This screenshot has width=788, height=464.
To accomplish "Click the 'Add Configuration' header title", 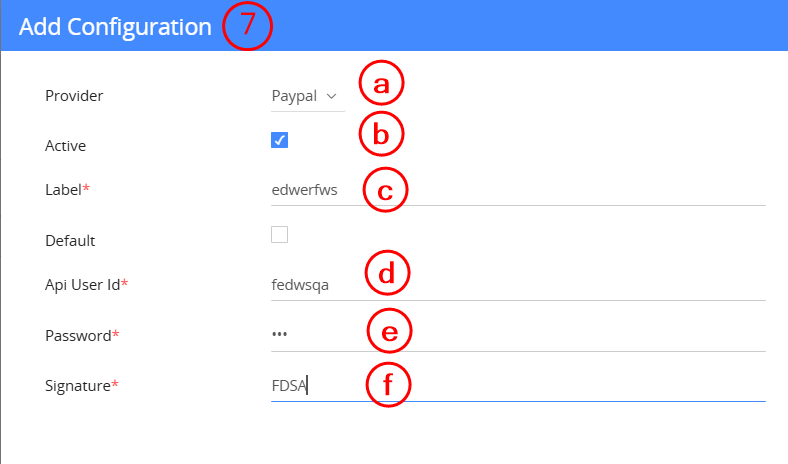I will 115,27.
